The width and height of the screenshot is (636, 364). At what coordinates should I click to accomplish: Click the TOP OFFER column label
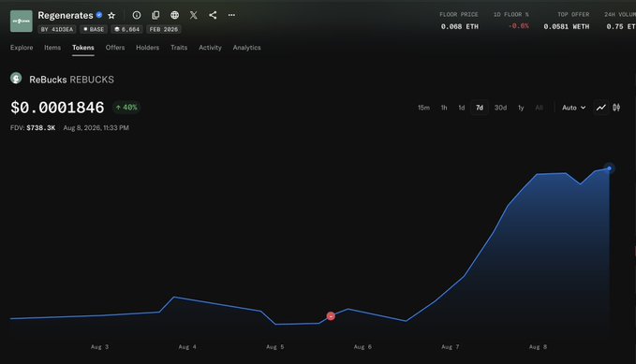(573, 15)
